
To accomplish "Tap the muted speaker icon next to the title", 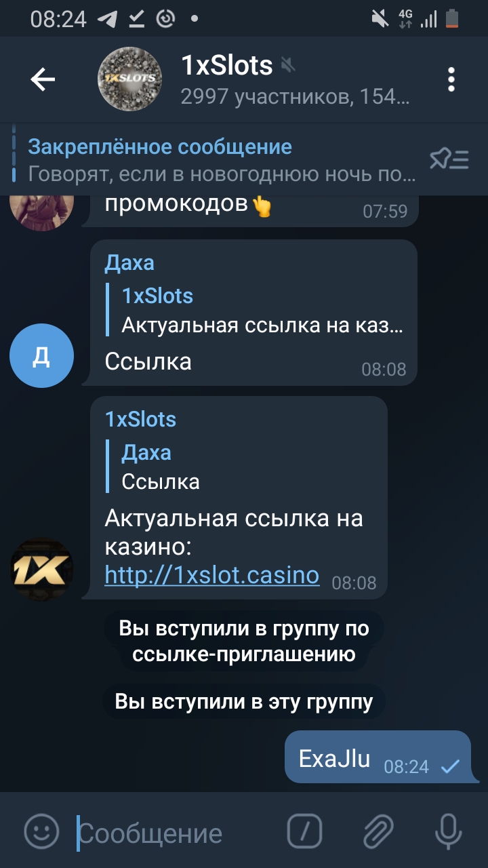I will pyautogui.click(x=288, y=66).
